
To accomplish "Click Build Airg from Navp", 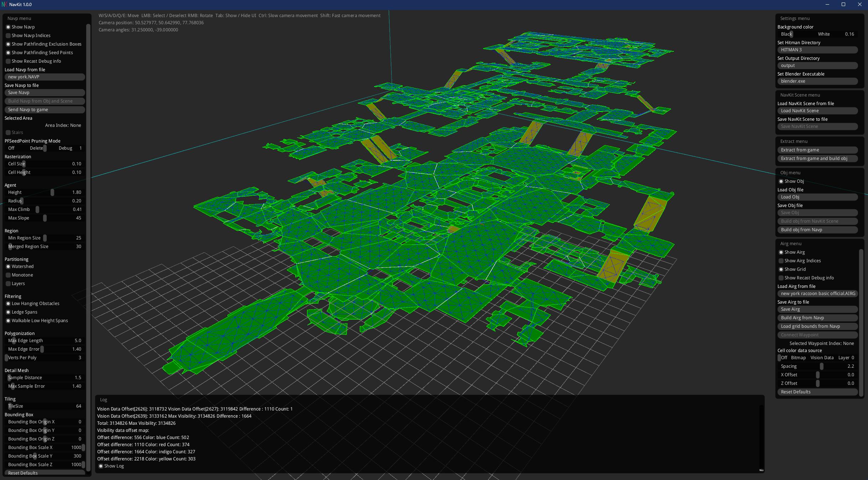I will (817, 318).
